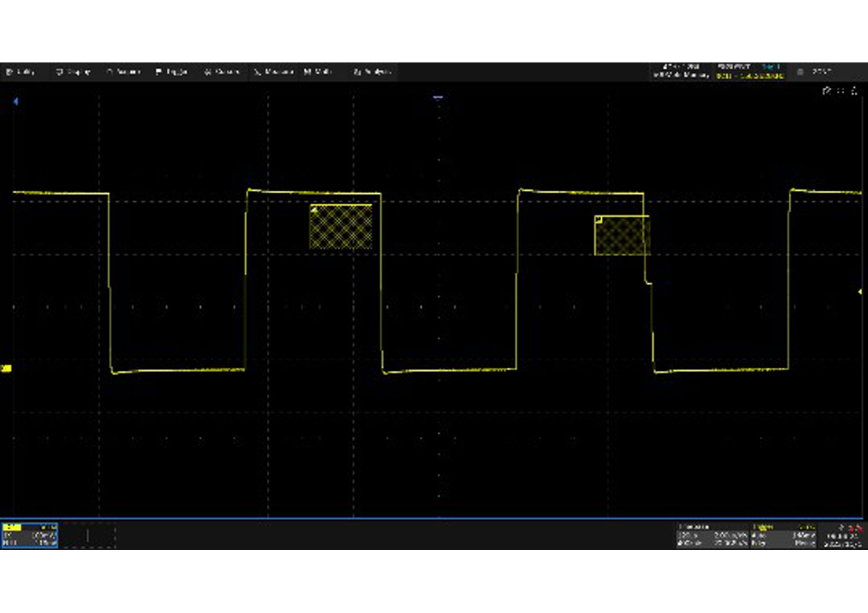The height and width of the screenshot is (613, 868).
Task: Click the rightmost dotted icon above the grid
Action: click(x=854, y=91)
